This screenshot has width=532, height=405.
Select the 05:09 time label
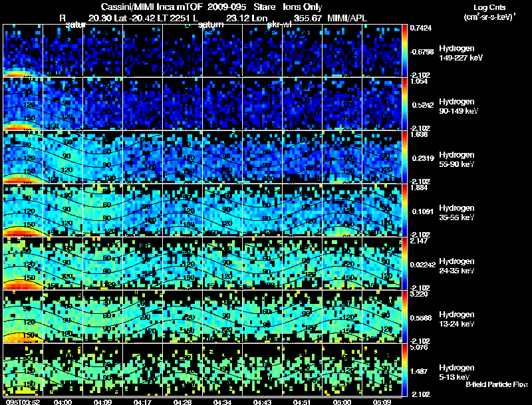[x=382, y=402]
